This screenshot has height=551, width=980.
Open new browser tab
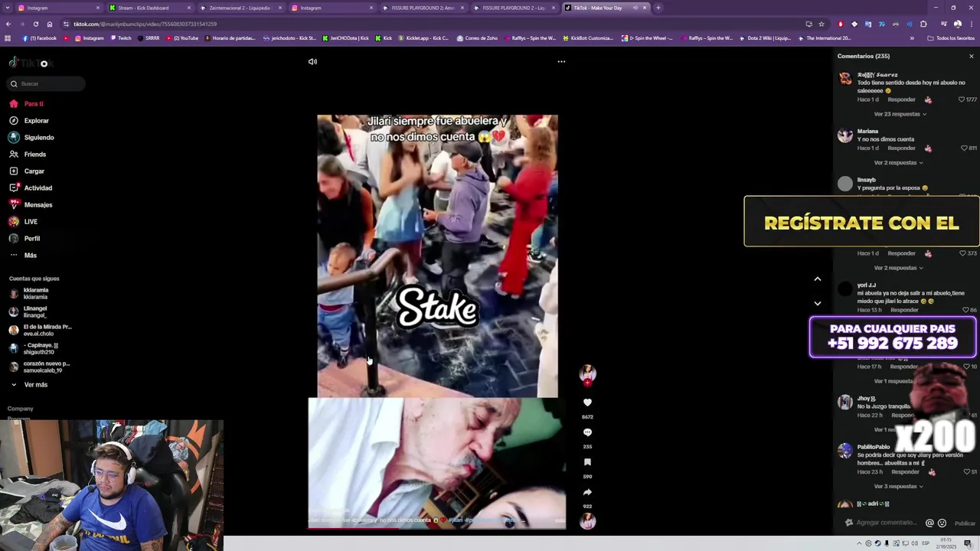(x=658, y=8)
